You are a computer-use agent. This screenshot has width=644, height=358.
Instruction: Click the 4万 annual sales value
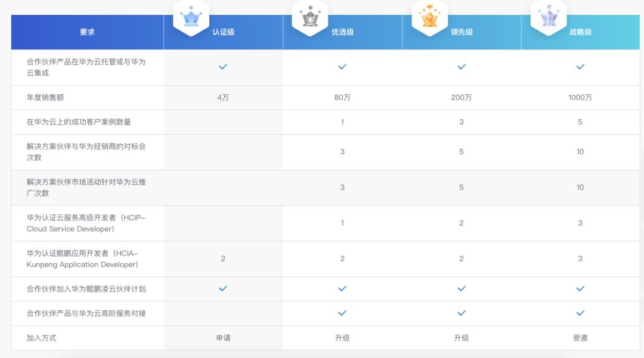pos(223,98)
